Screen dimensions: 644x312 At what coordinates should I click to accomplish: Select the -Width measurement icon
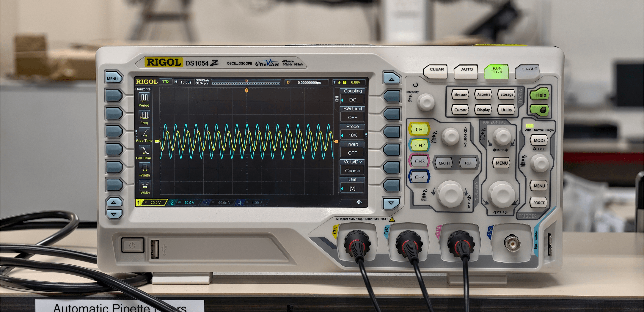(144, 185)
